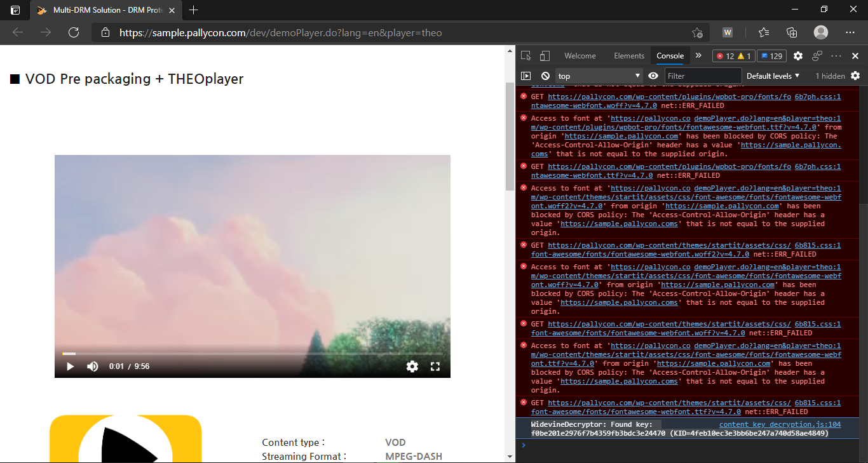Screen dimensions: 868x463
Task: Click the yellow player logo image
Action: (x=126, y=439)
